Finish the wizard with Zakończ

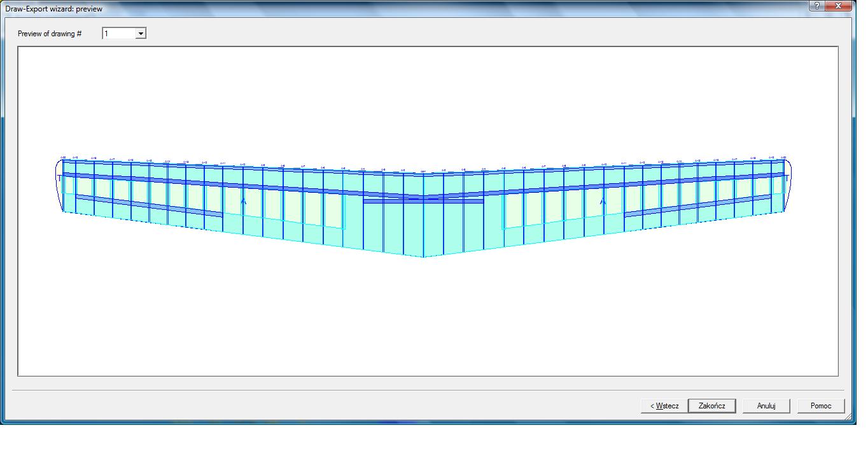[711, 406]
